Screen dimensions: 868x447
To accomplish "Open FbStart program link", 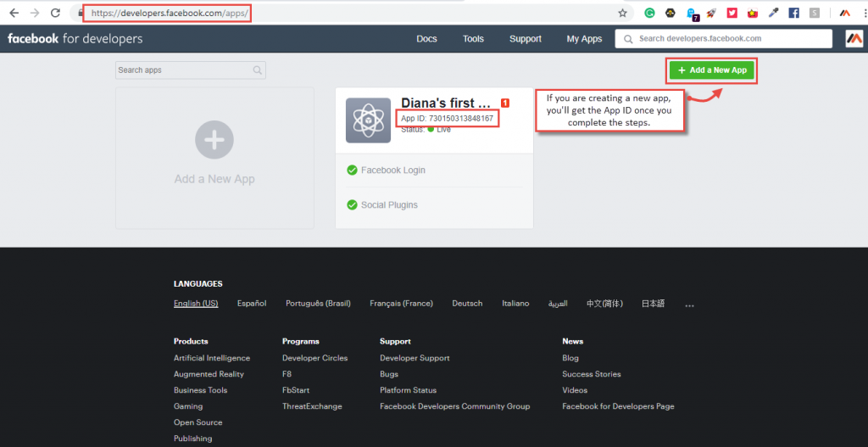I will click(x=296, y=390).
